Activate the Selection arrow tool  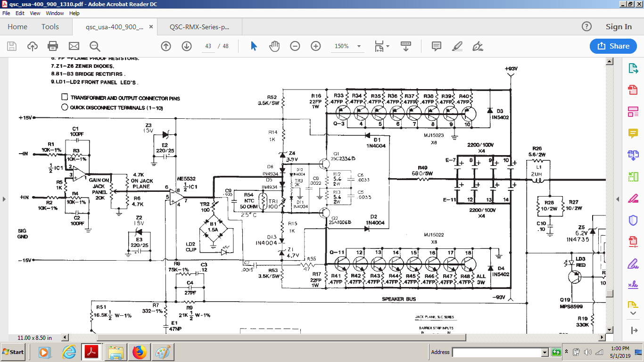(254, 46)
